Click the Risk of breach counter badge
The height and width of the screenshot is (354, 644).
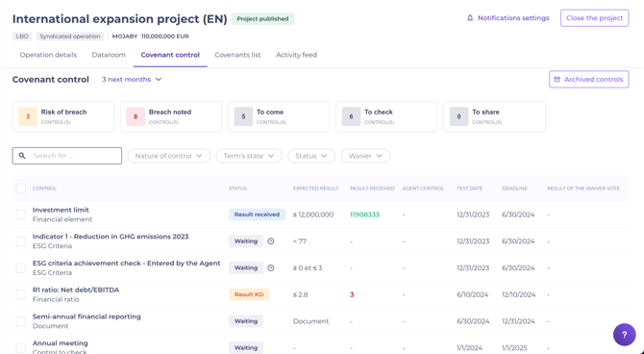(28, 116)
